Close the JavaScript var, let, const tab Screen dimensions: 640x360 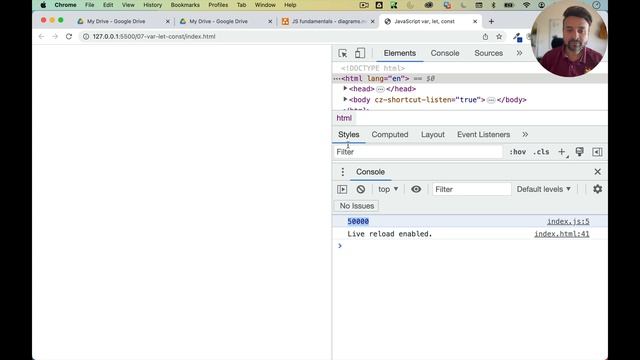tap(475, 21)
